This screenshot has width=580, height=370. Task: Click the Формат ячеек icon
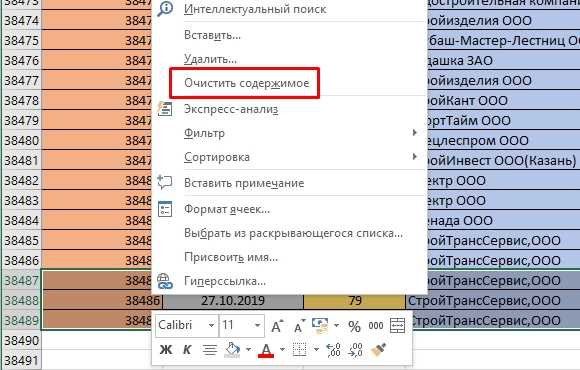(165, 209)
